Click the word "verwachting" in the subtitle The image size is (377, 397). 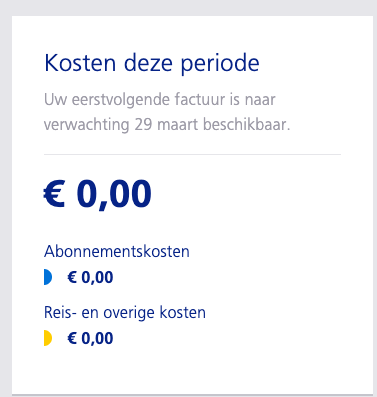tap(87, 125)
